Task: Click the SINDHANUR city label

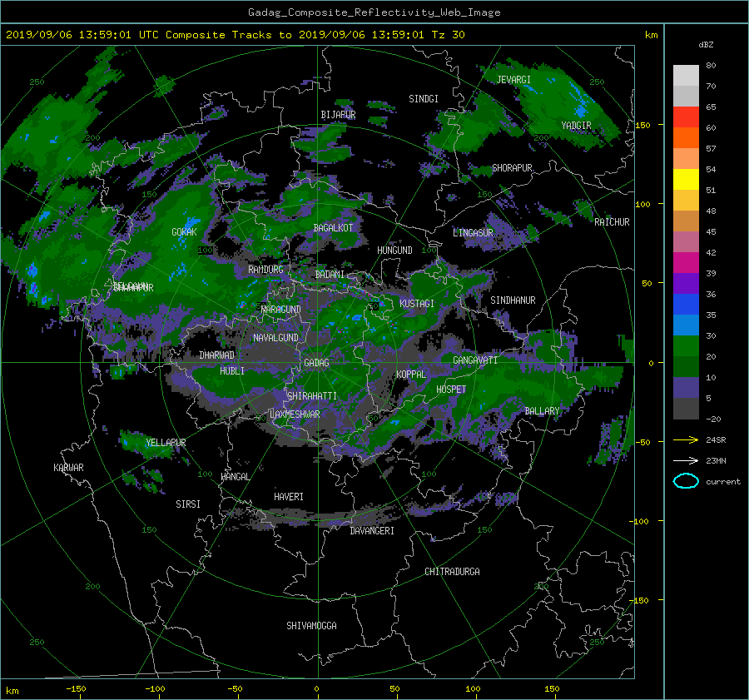Action: coord(513,300)
